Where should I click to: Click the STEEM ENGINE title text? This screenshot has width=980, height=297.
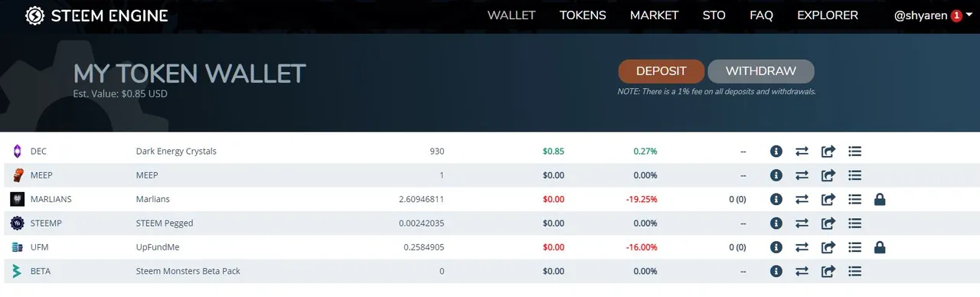(109, 16)
